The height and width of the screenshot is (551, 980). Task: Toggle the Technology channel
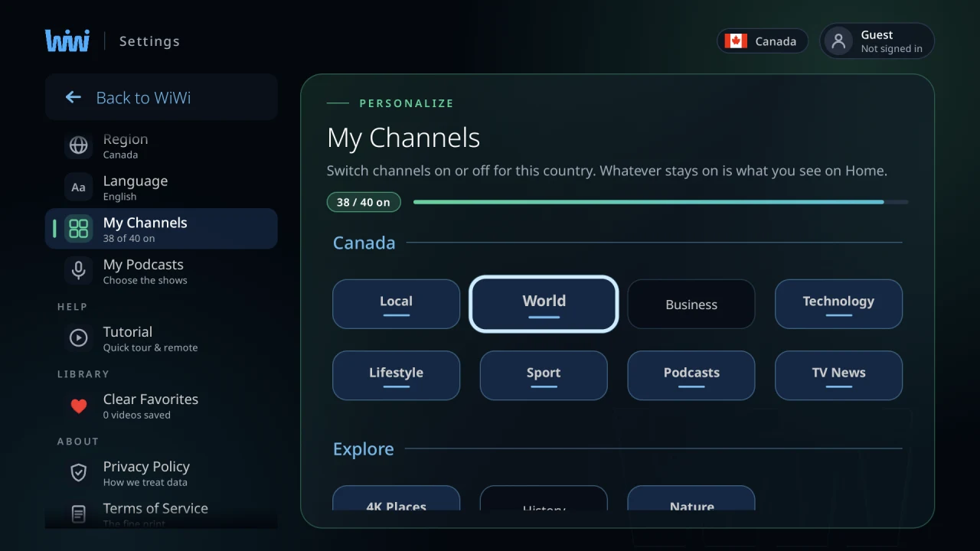(839, 304)
